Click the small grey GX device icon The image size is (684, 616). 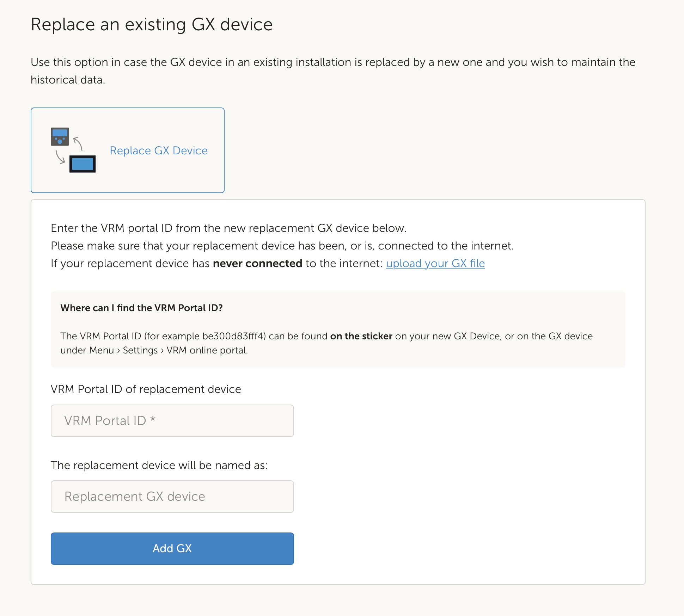click(x=60, y=137)
